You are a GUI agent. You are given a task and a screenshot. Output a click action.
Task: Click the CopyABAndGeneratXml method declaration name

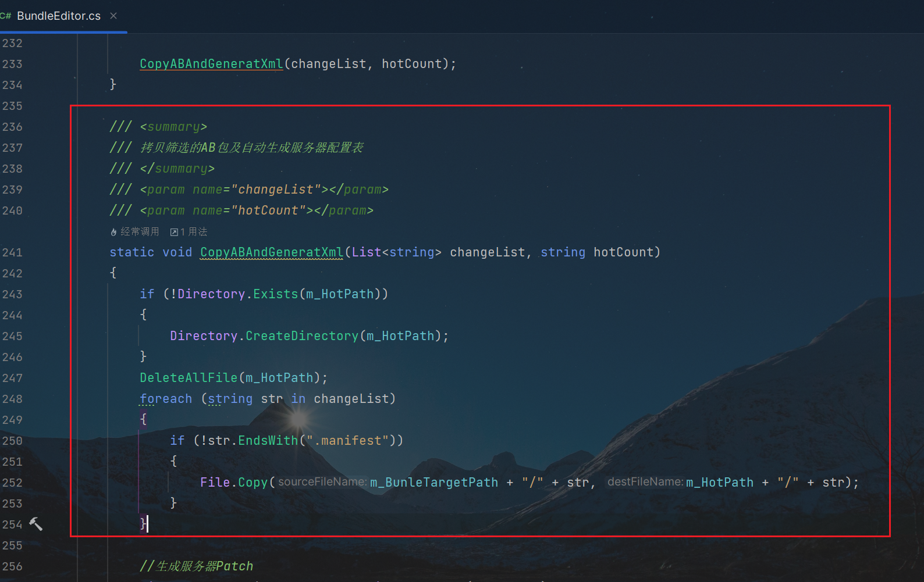click(x=271, y=252)
